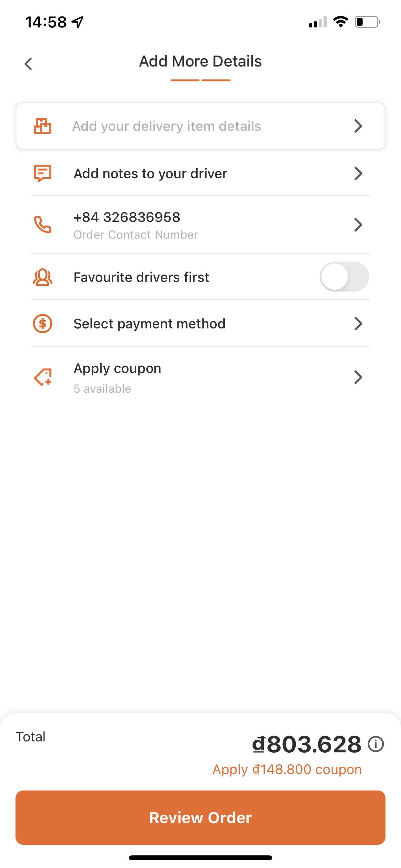Select the Apply coupon menu row
Screen dimensions: 401x868
200,377
